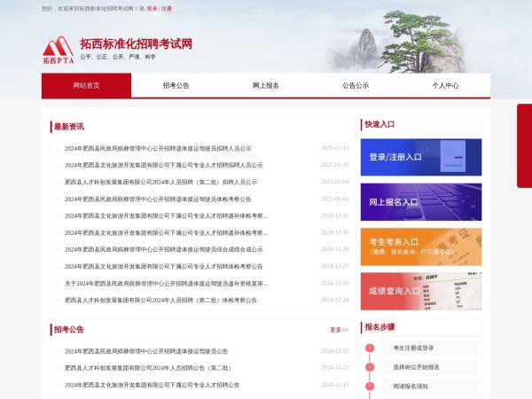
Task: Open the 考生考务入口 banner
Action: point(420,246)
